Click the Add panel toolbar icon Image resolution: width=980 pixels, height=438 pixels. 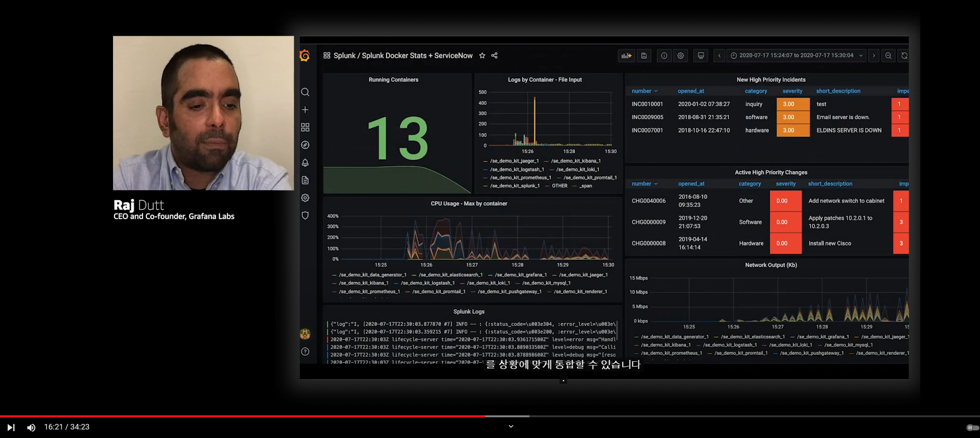[x=626, y=55]
